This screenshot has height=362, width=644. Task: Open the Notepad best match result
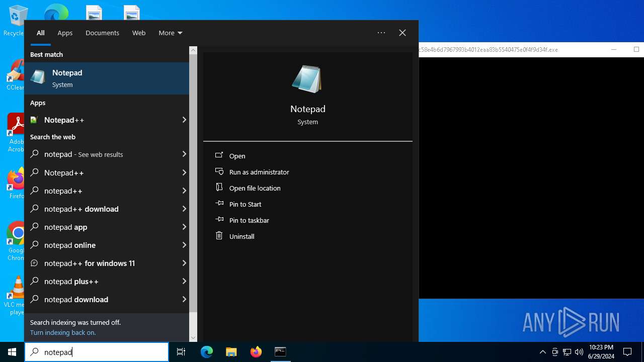107,78
